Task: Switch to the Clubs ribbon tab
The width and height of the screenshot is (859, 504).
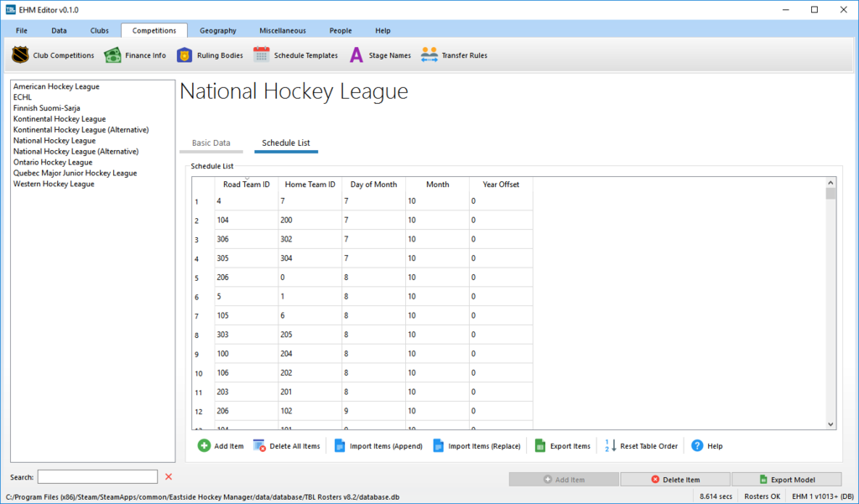Action: pyautogui.click(x=100, y=31)
